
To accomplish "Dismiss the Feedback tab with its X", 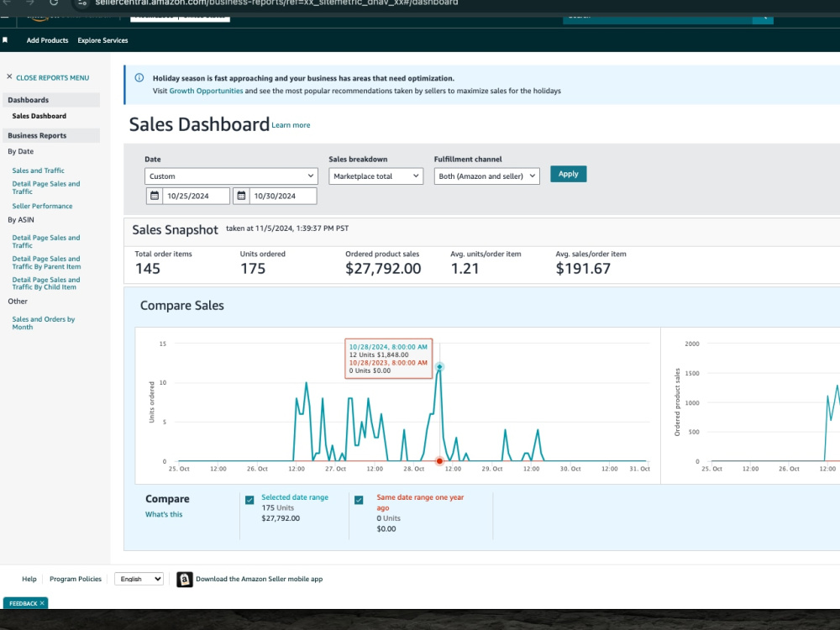I will click(x=42, y=603).
